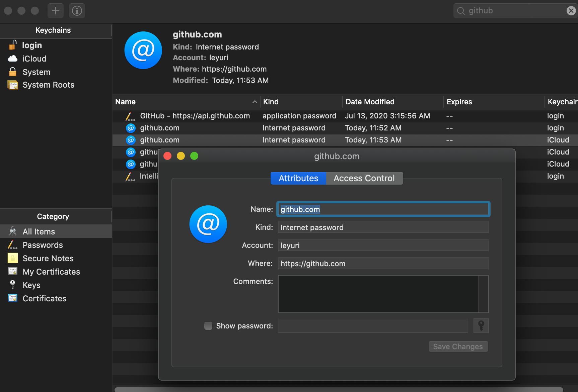The image size is (578, 392).
Task: Click the Secure Notes yellow note icon
Action: [13, 258]
